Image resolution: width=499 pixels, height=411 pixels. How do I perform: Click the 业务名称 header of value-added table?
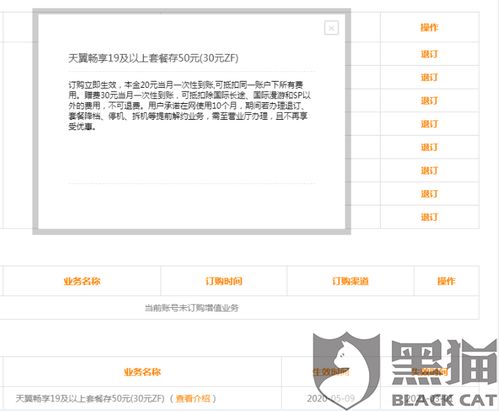coord(82,281)
